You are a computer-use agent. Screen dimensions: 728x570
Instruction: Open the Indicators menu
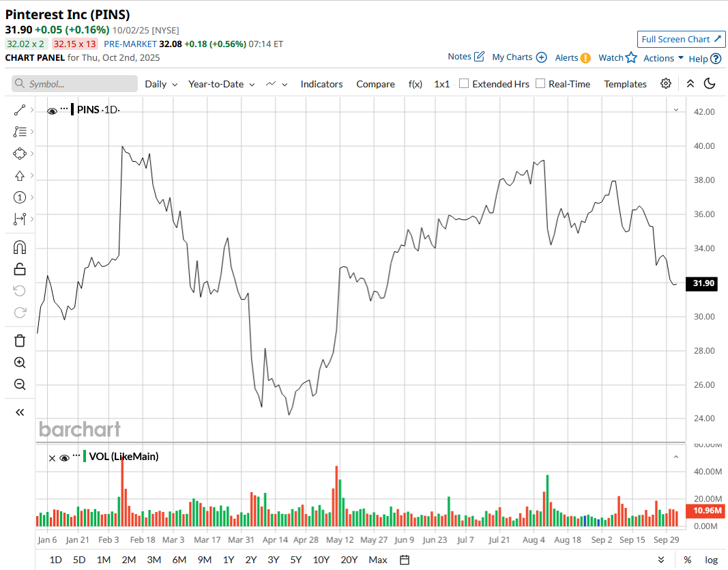coord(321,84)
